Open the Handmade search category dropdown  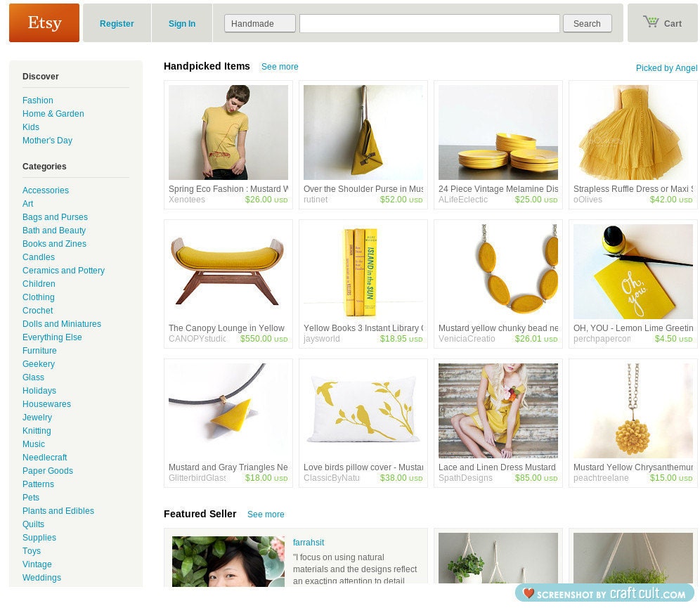pos(260,24)
